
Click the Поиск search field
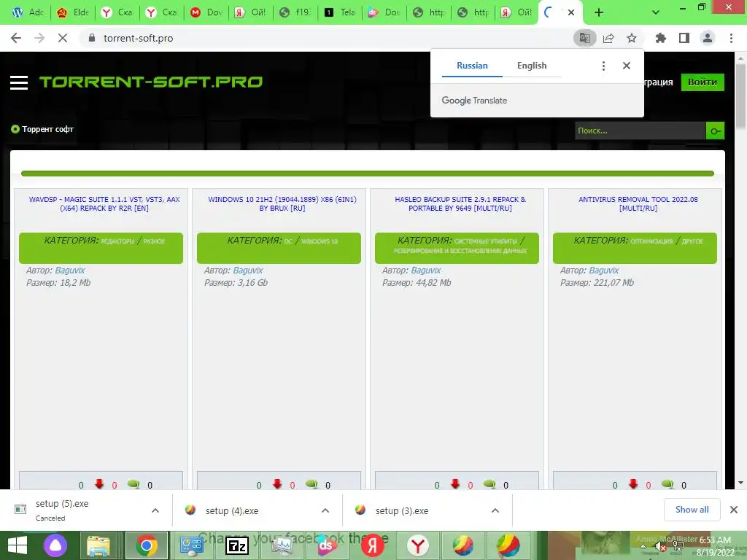click(x=640, y=131)
